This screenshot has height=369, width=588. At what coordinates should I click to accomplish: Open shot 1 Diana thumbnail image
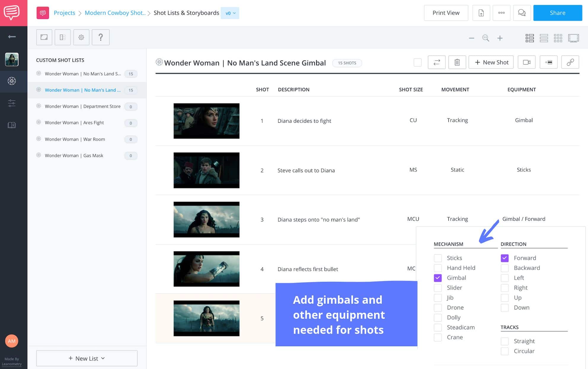point(206,121)
